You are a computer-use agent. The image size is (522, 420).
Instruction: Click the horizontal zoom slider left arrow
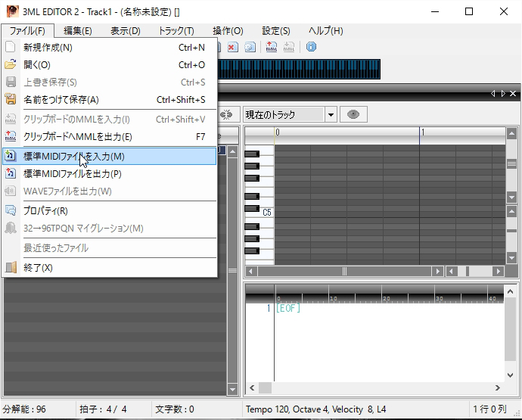pos(451,272)
